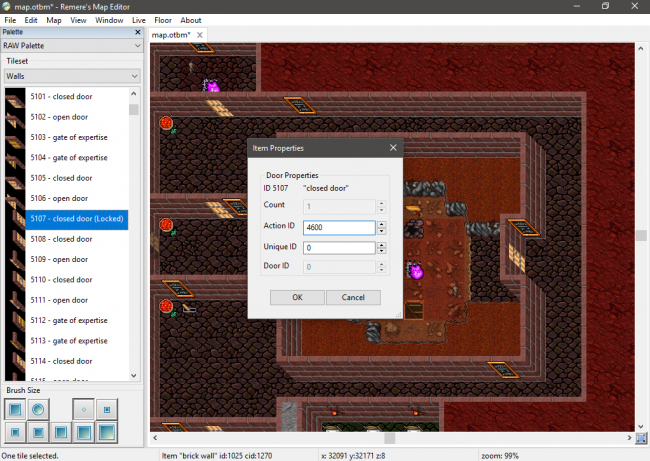Confirm Item Properties with OK

point(297,297)
